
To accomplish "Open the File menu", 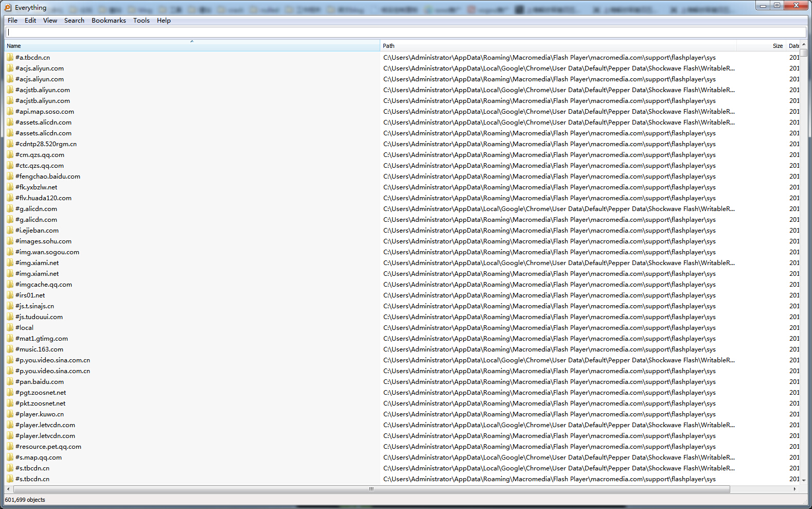I will pos(12,21).
